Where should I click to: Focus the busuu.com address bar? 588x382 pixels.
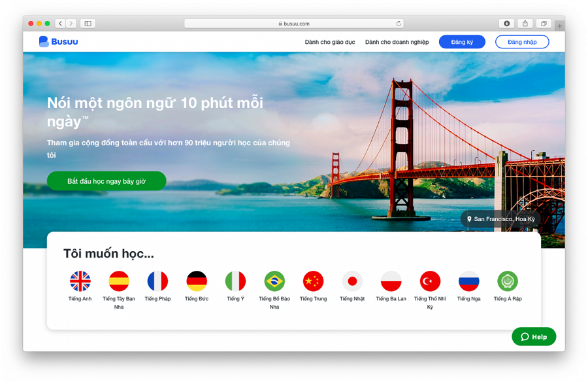(x=293, y=24)
